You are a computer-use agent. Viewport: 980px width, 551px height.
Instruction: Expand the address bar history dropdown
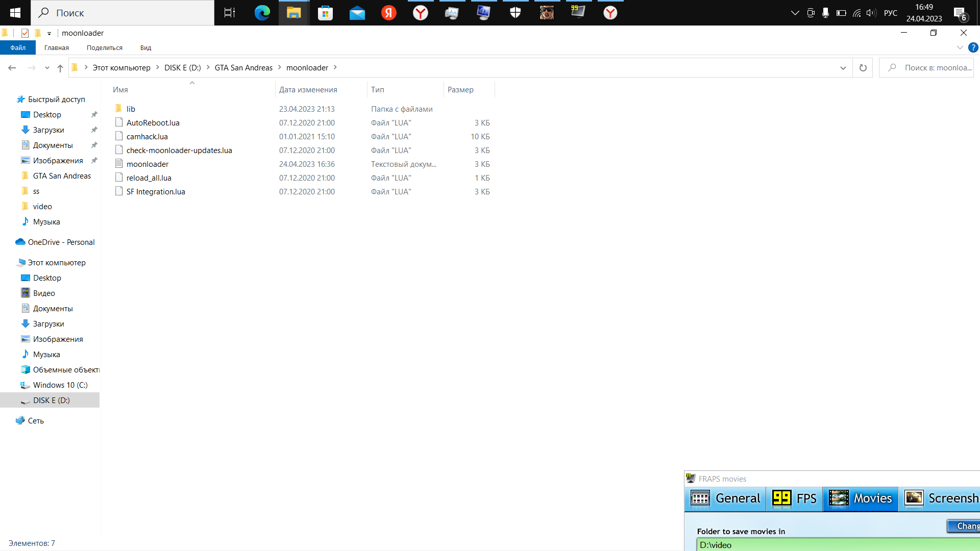tap(843, 68)
